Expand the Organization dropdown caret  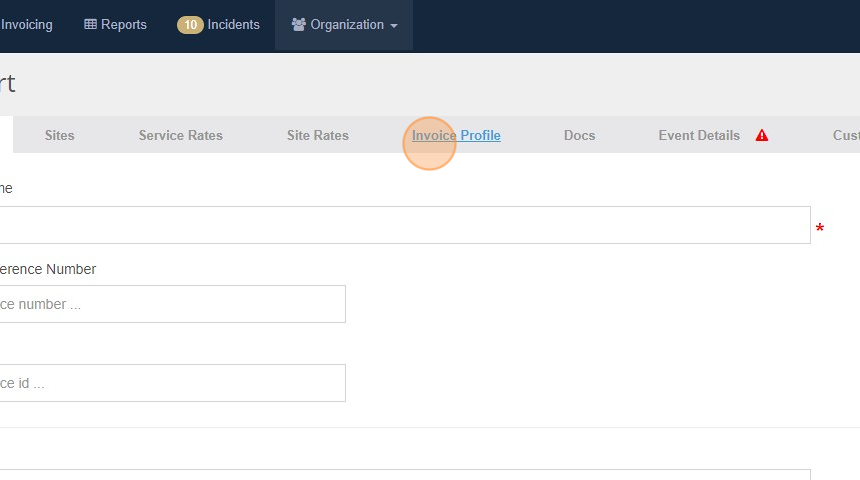394,26
